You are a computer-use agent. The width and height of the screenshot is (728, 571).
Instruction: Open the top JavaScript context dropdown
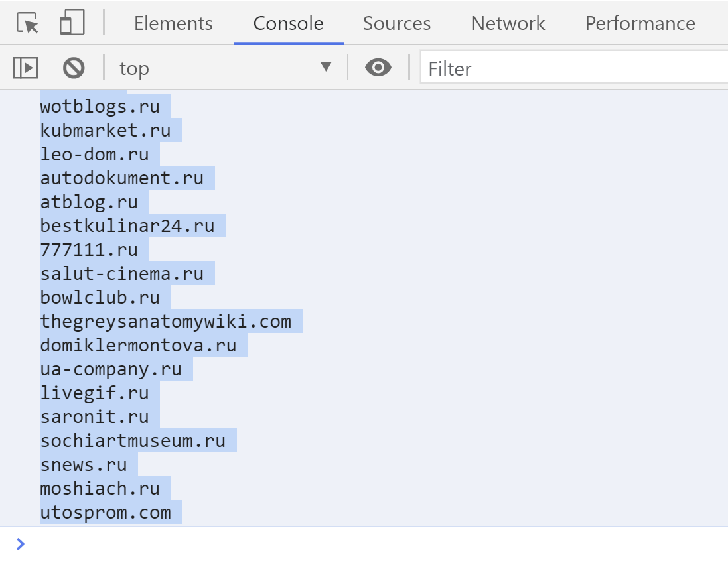226,68
